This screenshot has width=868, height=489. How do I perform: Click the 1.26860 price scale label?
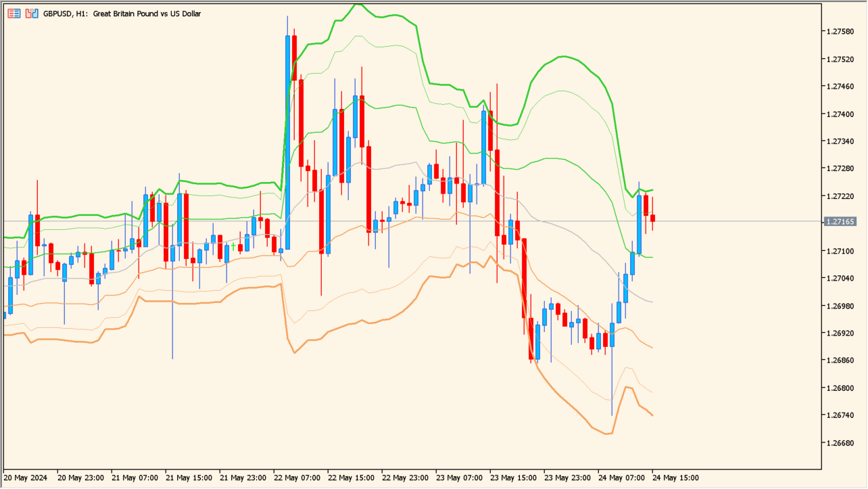pos(841,360)
